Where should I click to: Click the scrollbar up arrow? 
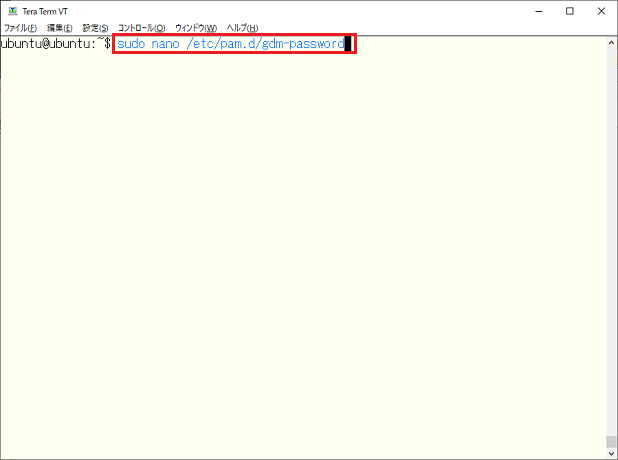[611, 41]
